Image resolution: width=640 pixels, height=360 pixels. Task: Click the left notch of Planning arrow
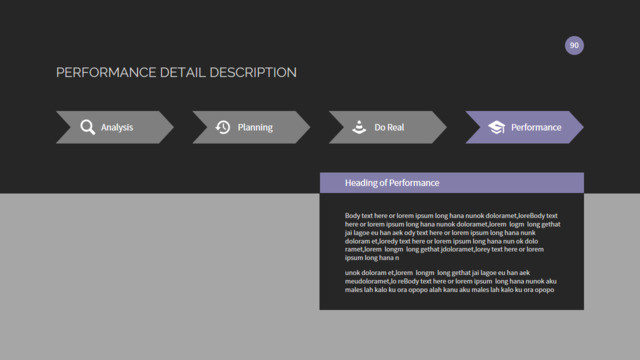point(200,127)
